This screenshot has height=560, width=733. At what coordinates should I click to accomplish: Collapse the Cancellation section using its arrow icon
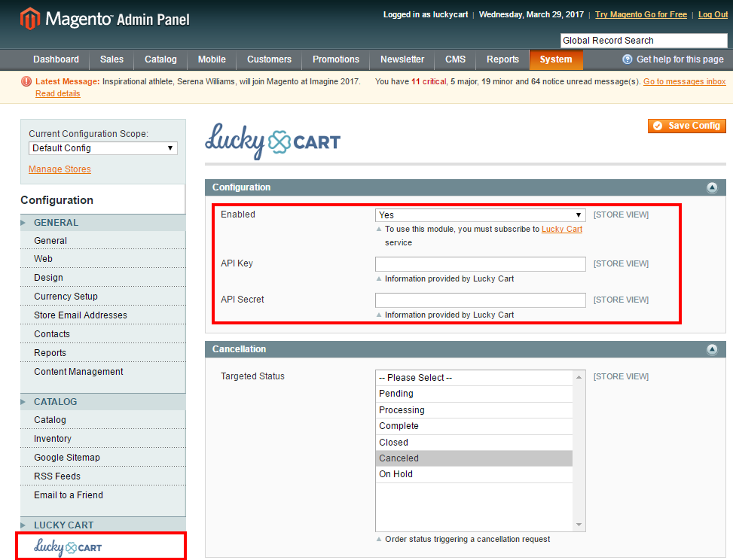coord(712,349)
